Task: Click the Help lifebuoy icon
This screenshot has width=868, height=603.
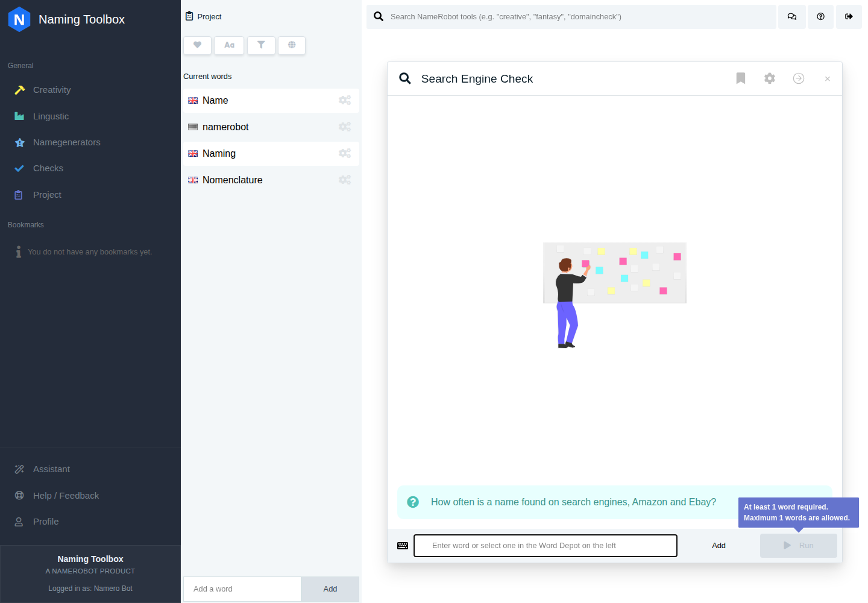Action: pyautogui.click(x=19, y=496)
